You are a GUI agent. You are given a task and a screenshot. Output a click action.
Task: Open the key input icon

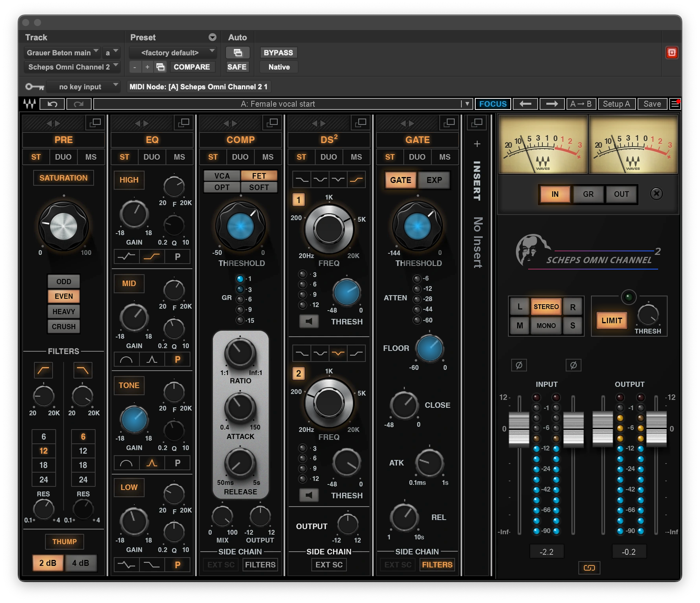pos(34,87)
